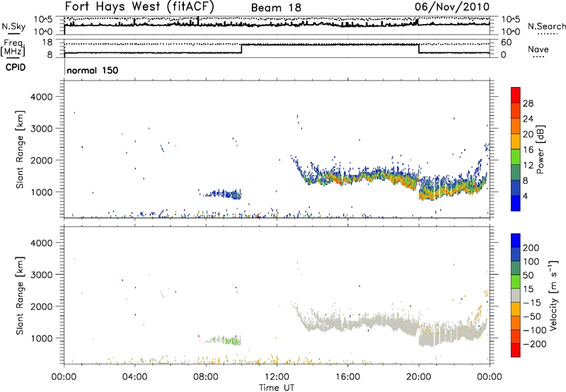Click the frequency step-up at 10:00
This screenshot has height=392, width=566.
(x=241, y=48)
